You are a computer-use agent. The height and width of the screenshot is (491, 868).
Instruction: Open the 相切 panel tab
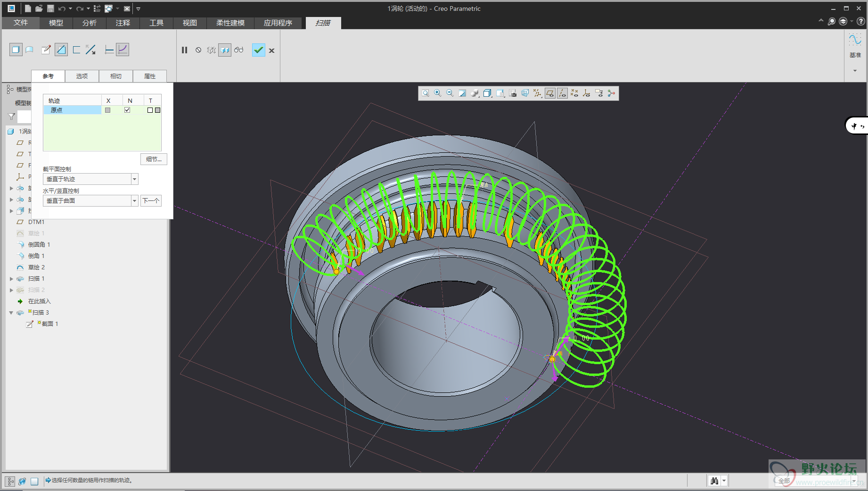point(116,76)
